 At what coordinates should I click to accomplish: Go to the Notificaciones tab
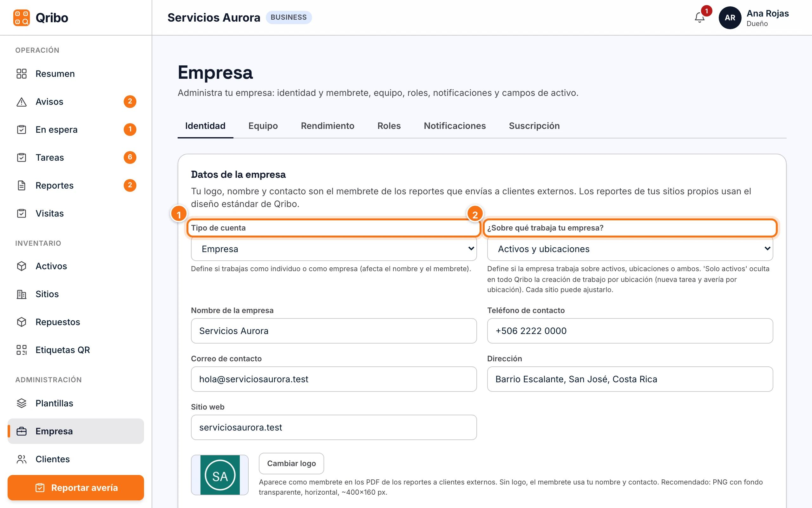455,126
